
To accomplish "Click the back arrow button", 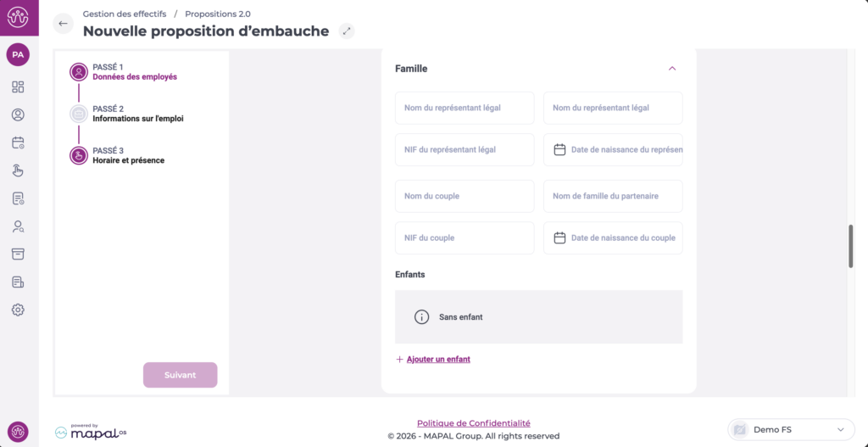I will pos(64,24).
